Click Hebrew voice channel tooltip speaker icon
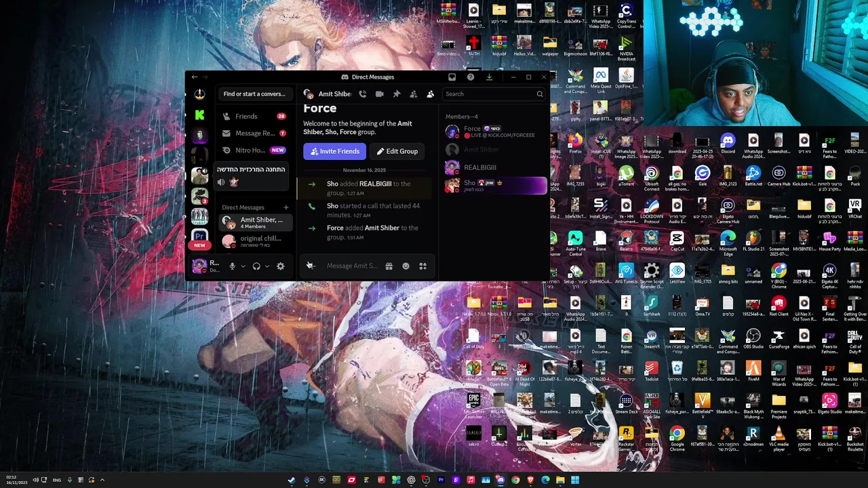 pyautogui.click(x=221, y=182)
